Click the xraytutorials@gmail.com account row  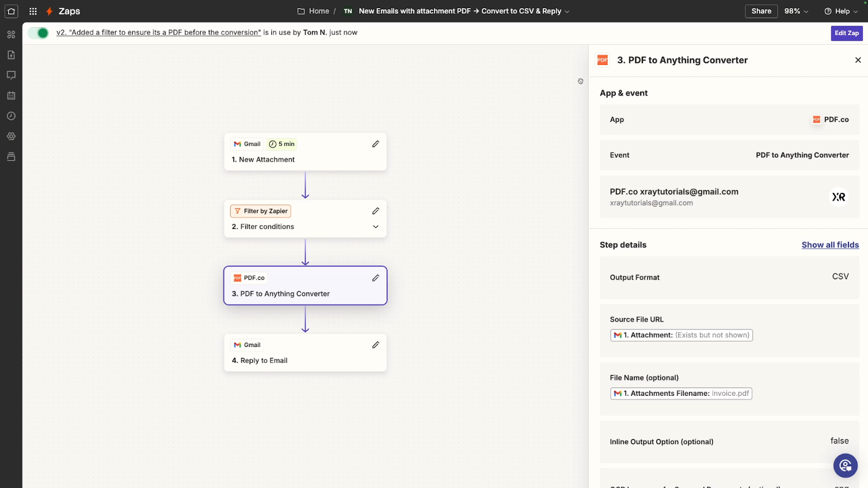729,197
